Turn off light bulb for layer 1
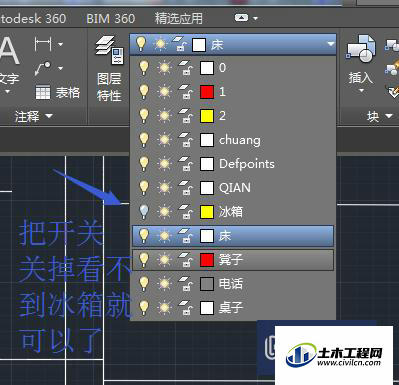Viewport: 399px width, 385px height. pos(144,92)
